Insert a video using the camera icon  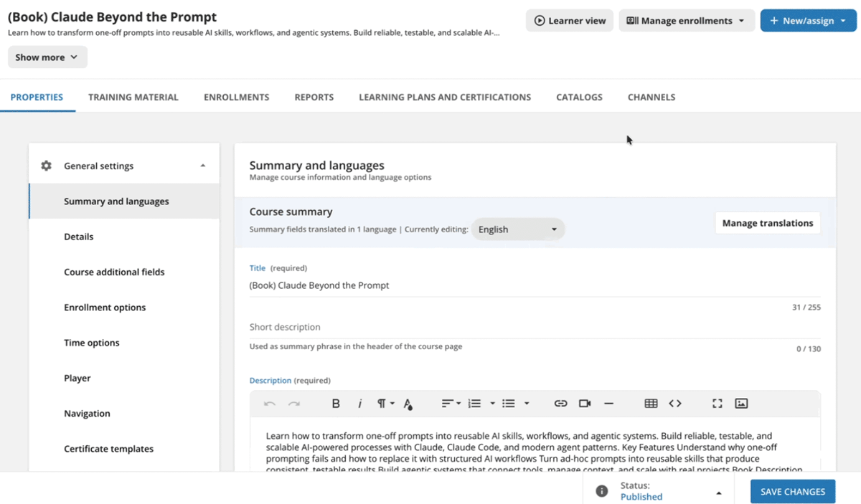point(585,404)
